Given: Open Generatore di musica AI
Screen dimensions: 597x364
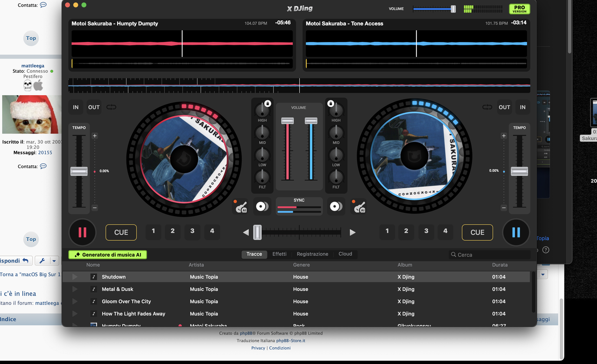Looking at the screenshot, I should pos(108,255).
